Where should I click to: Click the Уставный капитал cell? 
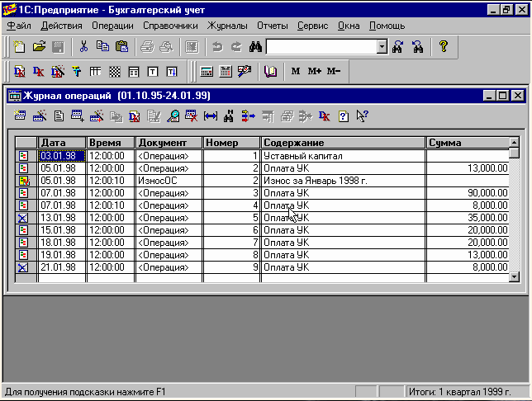click(x=343, y=156)
